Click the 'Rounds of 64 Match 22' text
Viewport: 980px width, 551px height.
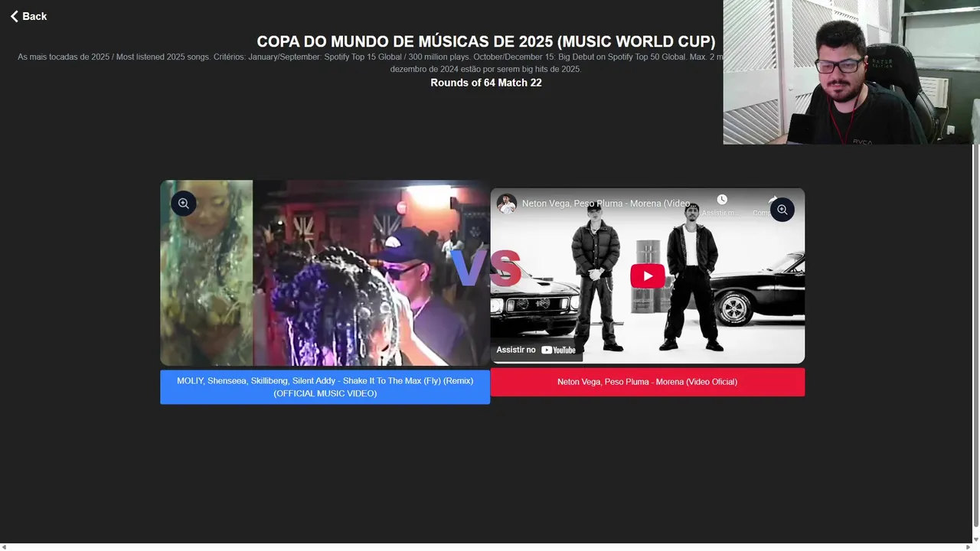click(486, 83)
